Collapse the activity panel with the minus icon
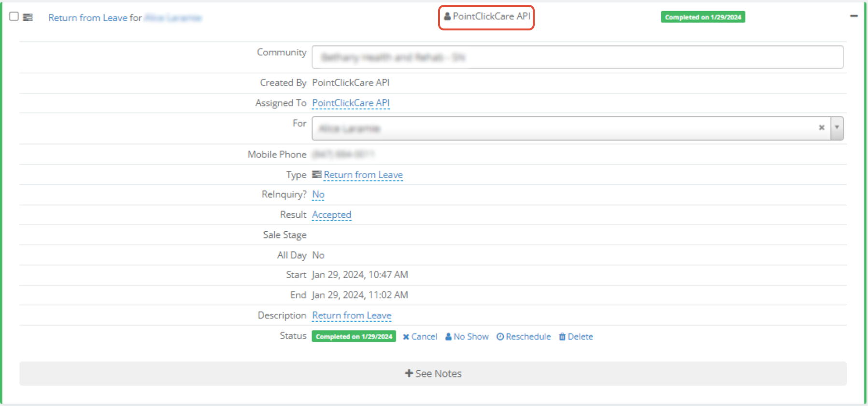 coord(854,16)
